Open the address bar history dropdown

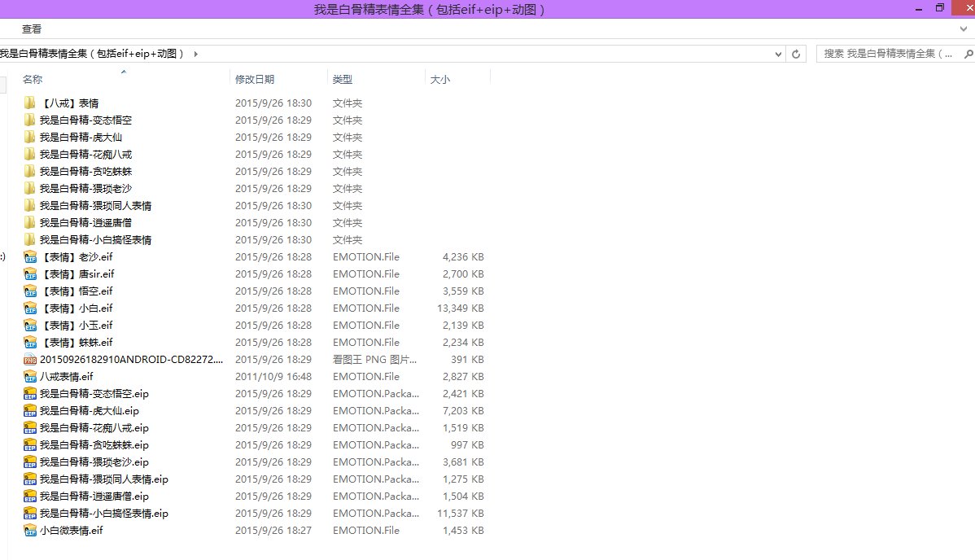[x=779, y=54]
